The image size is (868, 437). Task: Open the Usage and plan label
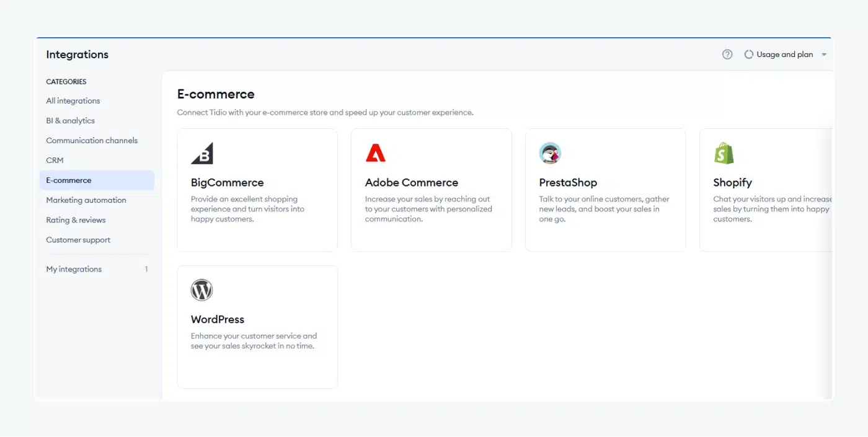tap(785, 55)
